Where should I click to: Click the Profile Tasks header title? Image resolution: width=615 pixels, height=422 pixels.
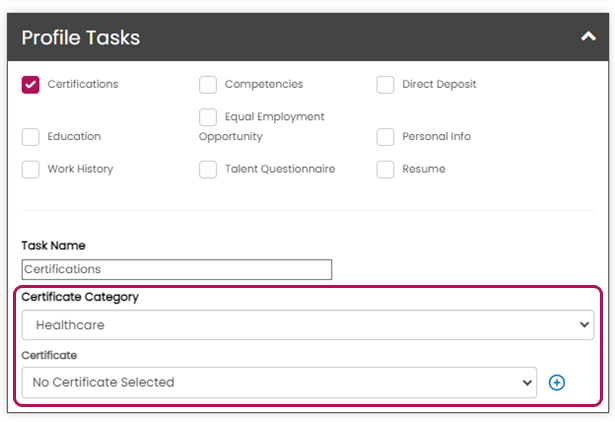[81, 38]
